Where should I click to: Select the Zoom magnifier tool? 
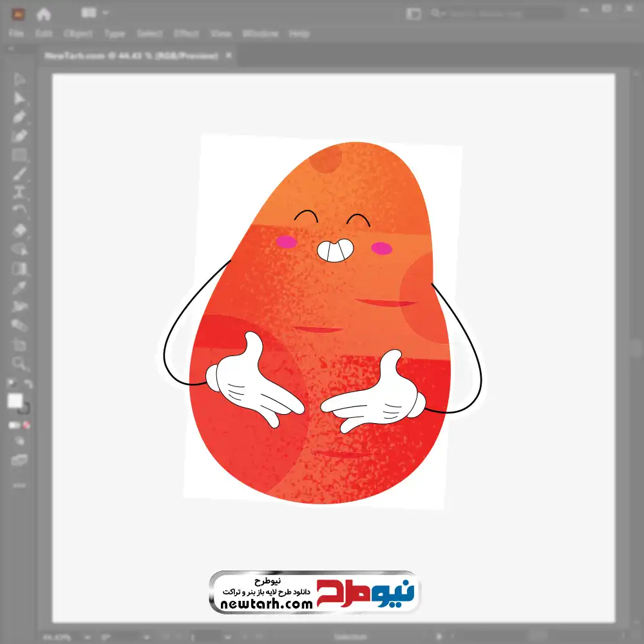coord(19,363)
